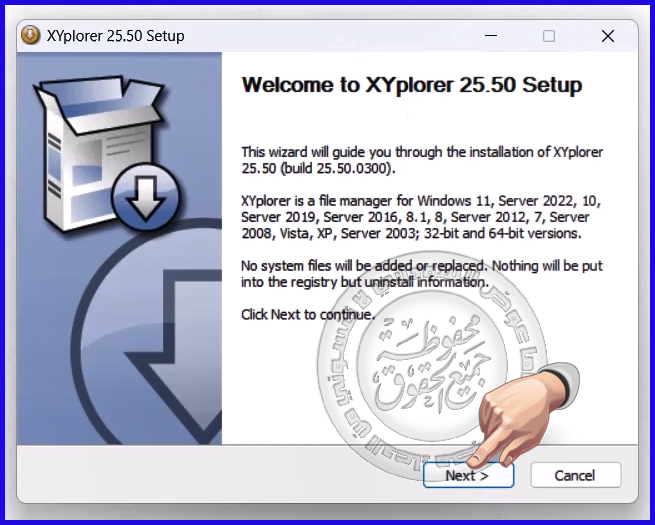
Task: Click the "Click Next to continue" text
Action: 308,314
